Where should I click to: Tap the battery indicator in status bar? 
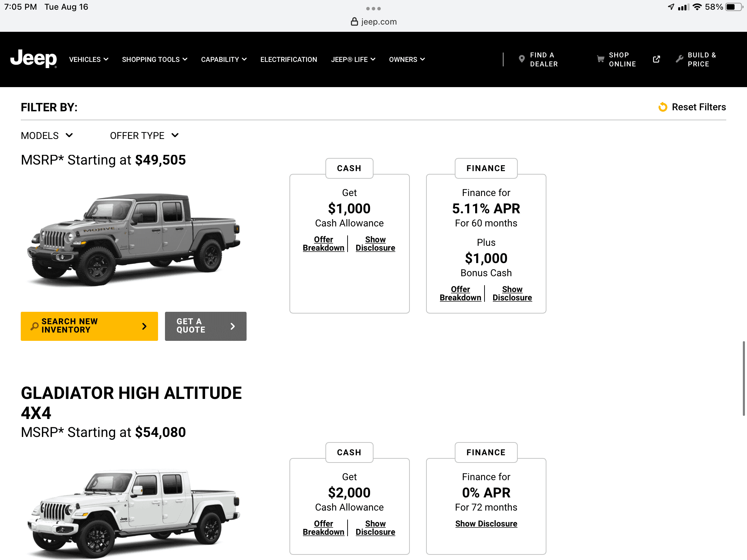[x=735, y=7]
